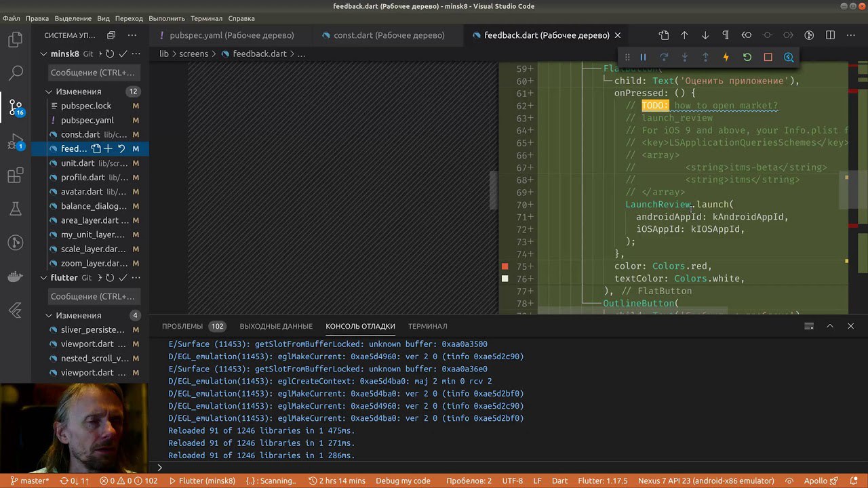
Task: Trigger Flutter hot reload lightning icon
Action: coord(726,58)
